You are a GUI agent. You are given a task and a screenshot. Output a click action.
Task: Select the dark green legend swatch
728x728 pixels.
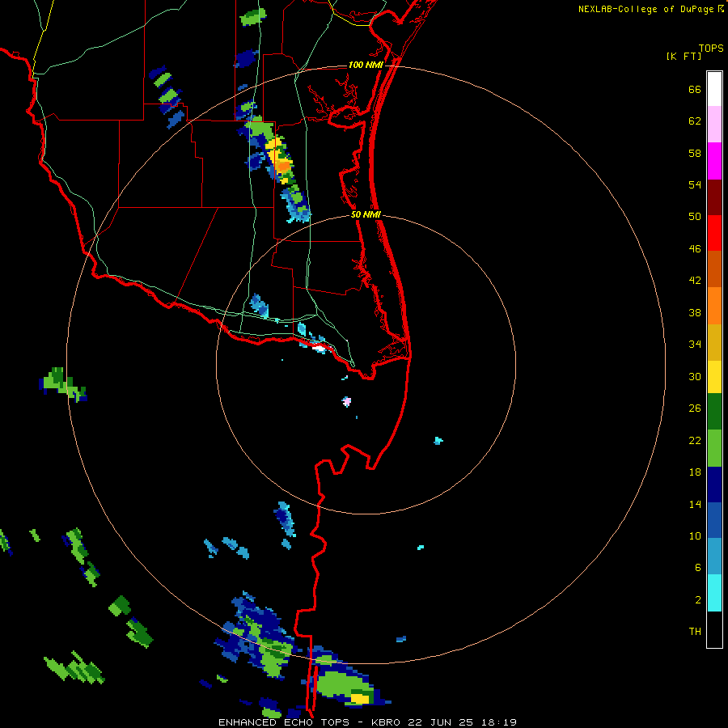(714, 412)
